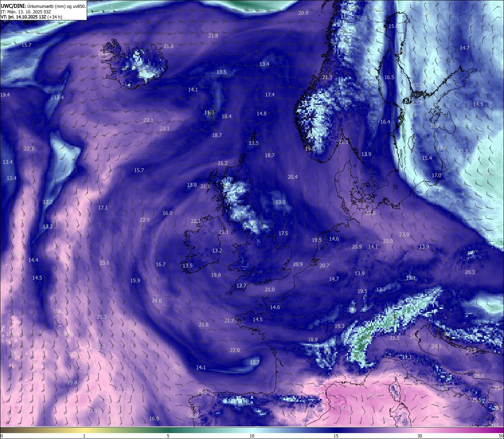Click the 10 tick on the color scale

click(252, 436)
